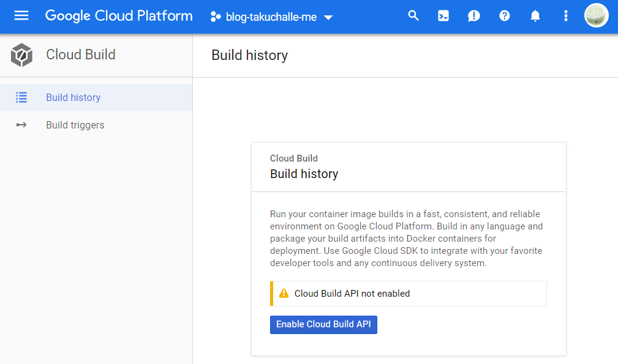This screenshot has width=618, height=364.
Task: Open the help question mark icon
Action: coord(505,16)
